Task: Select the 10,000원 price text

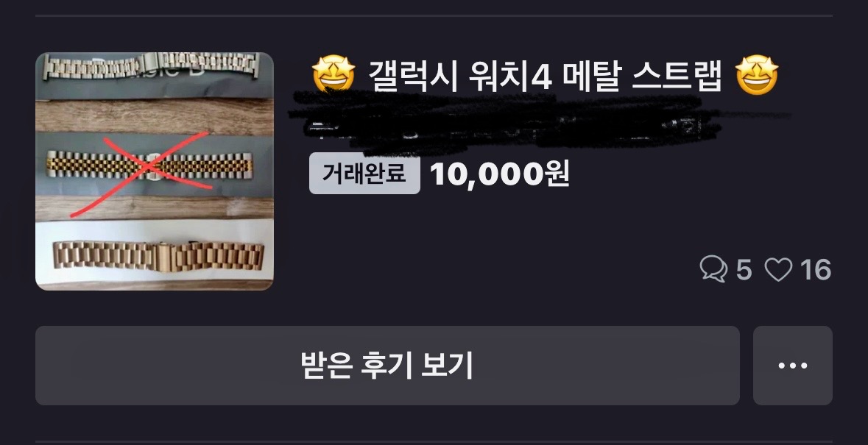Action: (x=500, y=174)
